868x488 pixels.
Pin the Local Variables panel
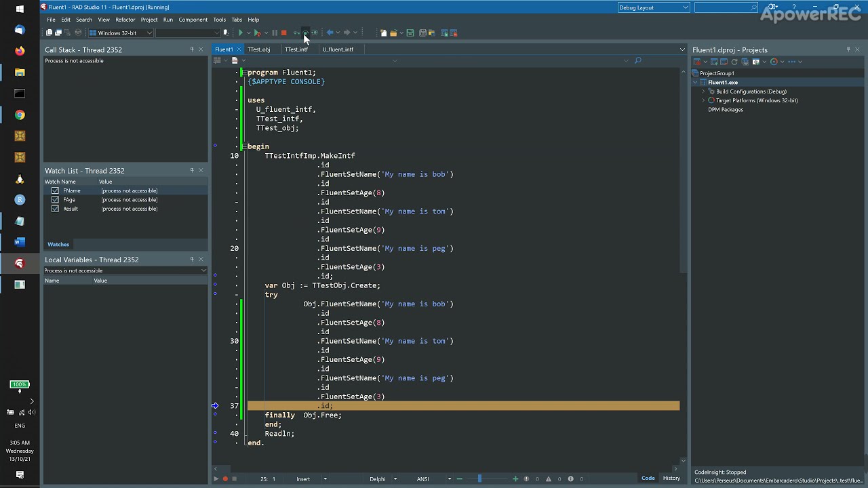pyautogui.click(x=192, y=260)
